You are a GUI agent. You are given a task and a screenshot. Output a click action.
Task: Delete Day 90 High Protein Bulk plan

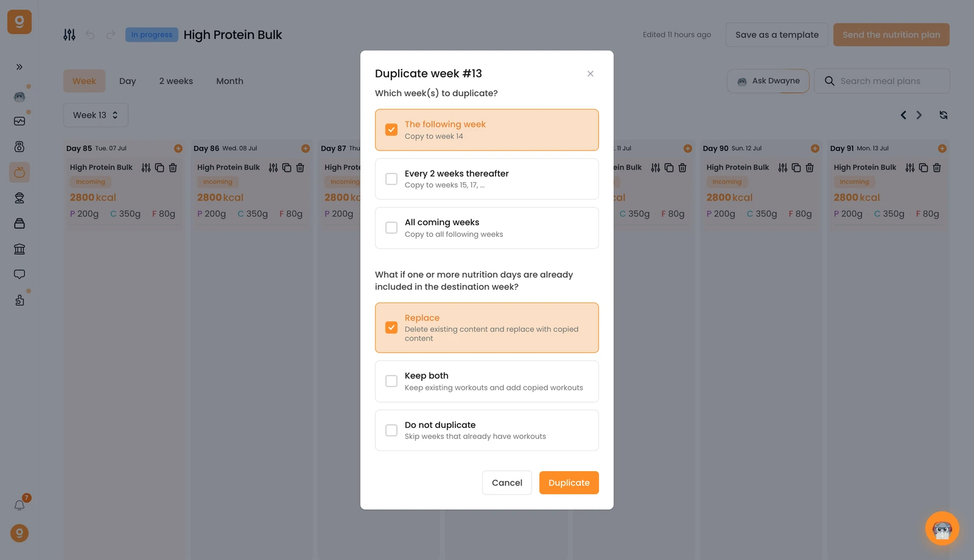click(x=810, y=167)
